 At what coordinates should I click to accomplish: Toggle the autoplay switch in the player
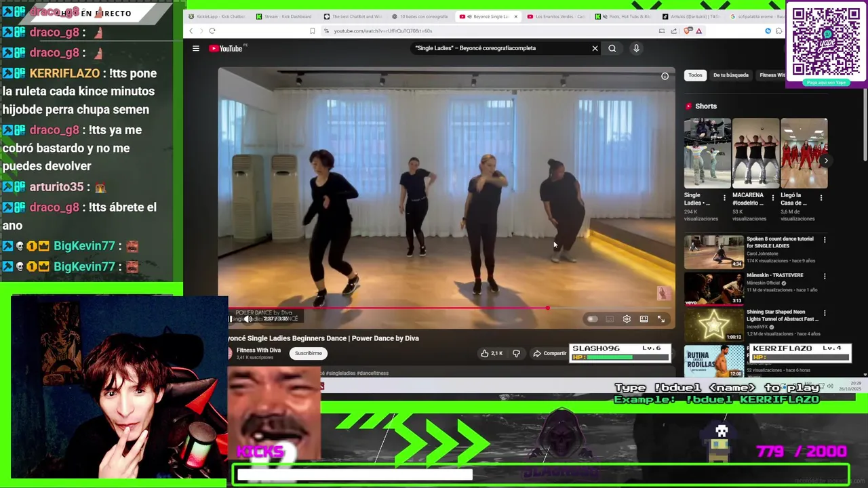(592, 319)
